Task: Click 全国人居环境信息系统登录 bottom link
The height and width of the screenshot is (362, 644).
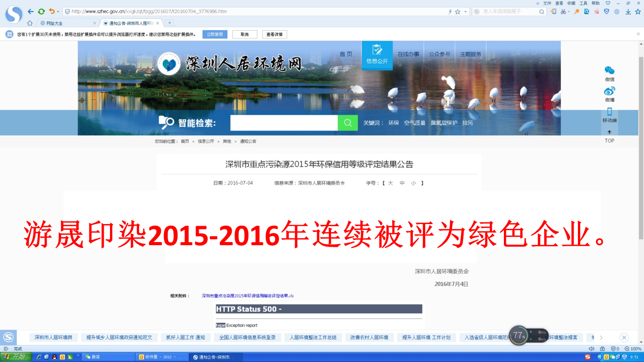Action: (x=247, y=337)
